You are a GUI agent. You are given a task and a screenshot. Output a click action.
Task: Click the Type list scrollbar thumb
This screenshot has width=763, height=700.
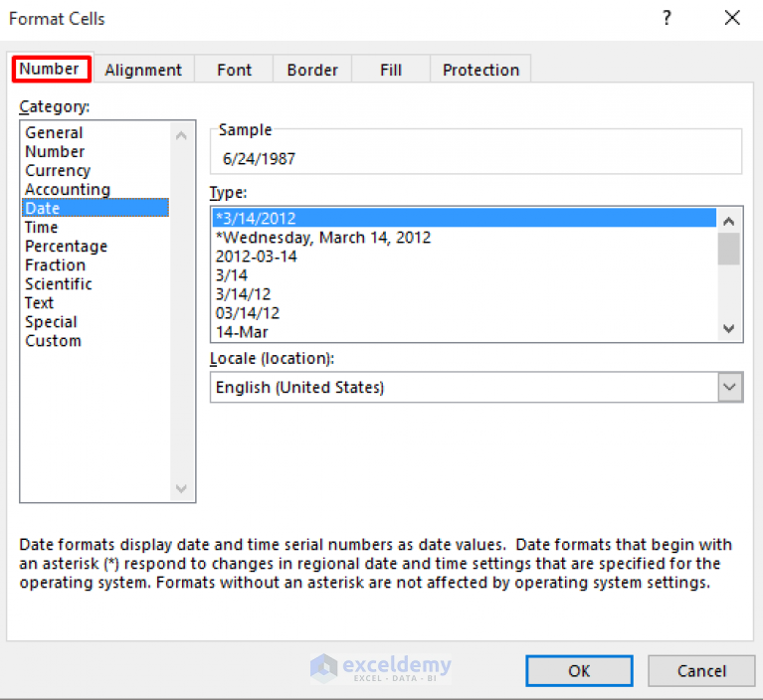point(728,249)
